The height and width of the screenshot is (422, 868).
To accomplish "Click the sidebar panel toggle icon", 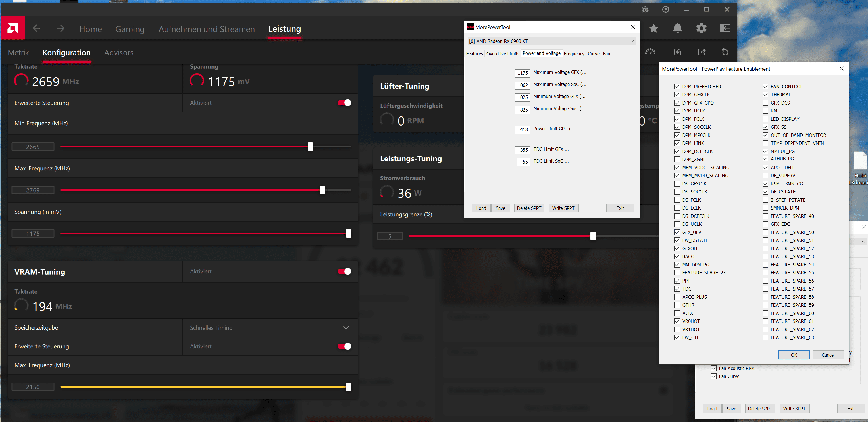I will (725, 28).
